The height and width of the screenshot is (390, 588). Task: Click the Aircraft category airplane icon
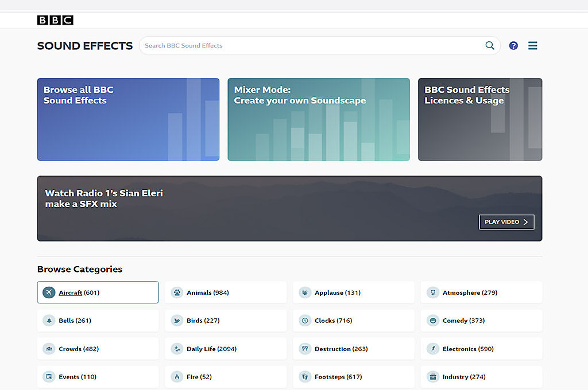49,292
